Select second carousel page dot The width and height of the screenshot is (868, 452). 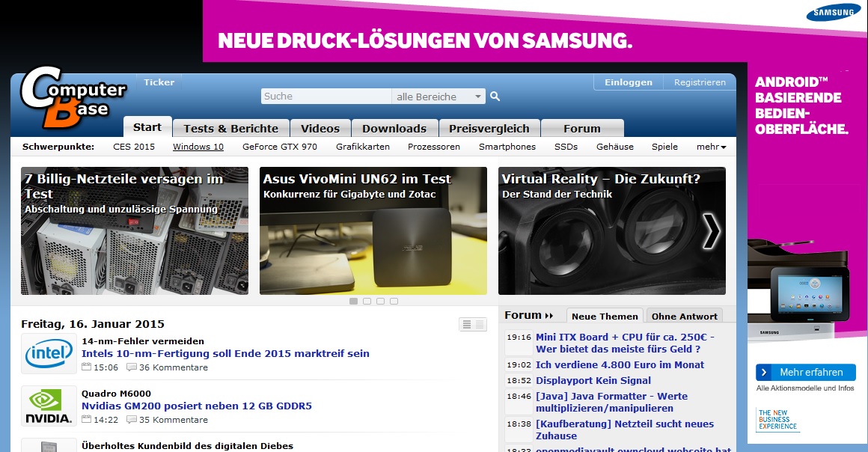coord(367,302)
